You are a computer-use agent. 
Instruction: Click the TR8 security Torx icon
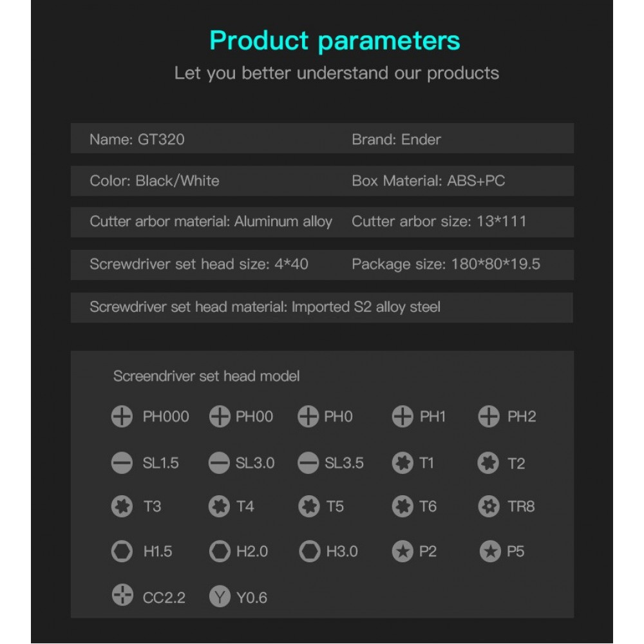pyautogui.click(x=489, y=506)
